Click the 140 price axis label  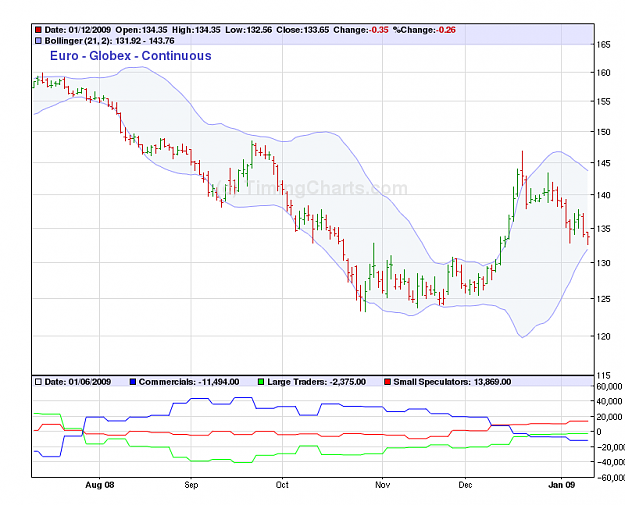click(x=603, y=195)
